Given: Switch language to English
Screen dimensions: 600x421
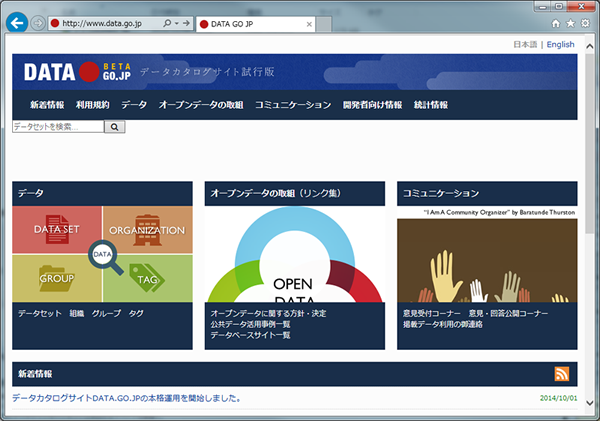Looking at the screenshot, I should [560, 44].
